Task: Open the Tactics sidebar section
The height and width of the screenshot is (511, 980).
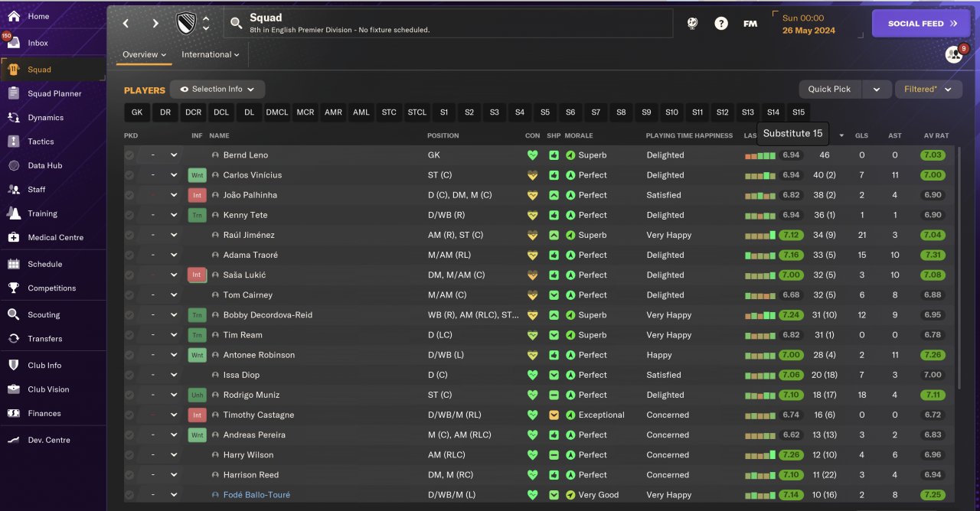Action: point(41,142)
